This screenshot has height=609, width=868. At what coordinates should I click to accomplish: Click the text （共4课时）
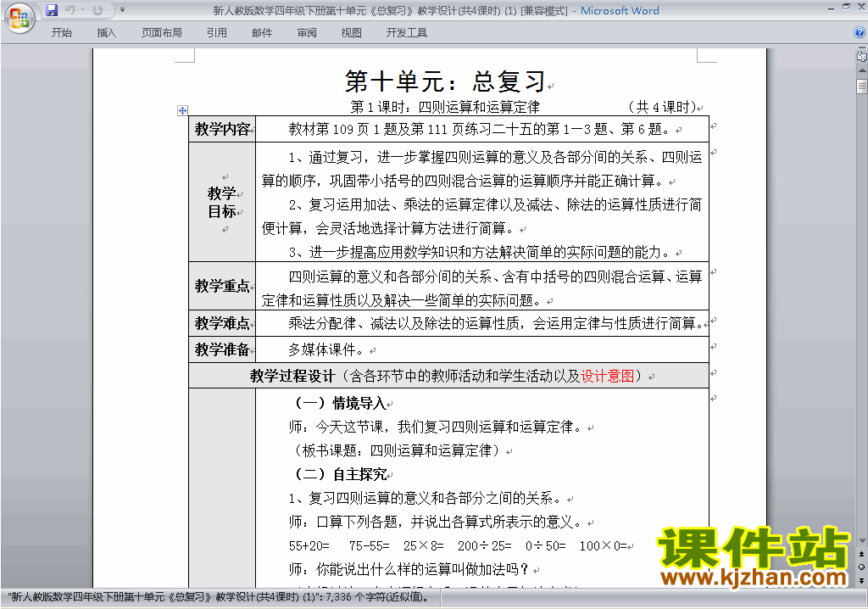pyautogui.click(x=662, y=107)
